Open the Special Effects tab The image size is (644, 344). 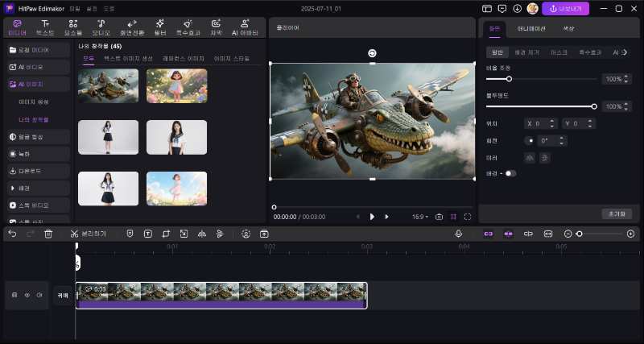(x=188, y=27)
